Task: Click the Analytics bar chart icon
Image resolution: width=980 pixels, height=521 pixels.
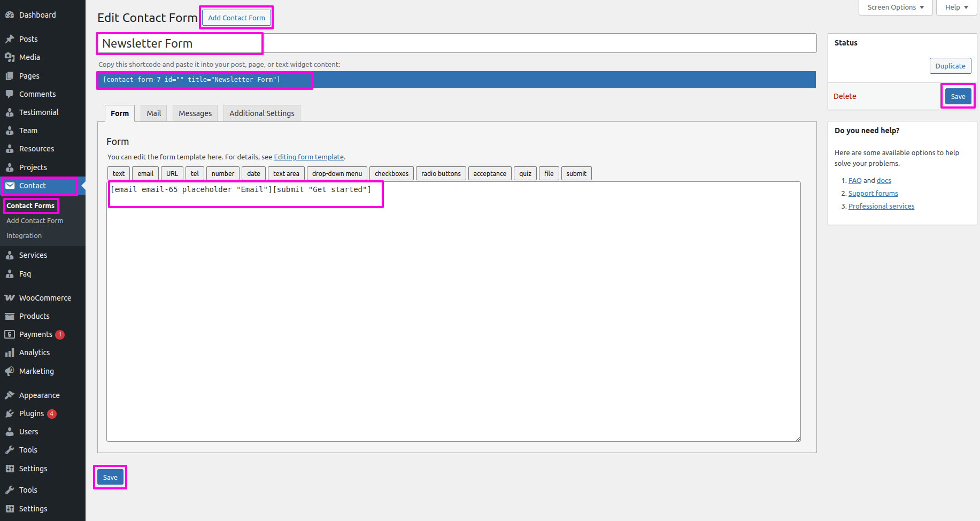Action: click(x=10, y=353)
